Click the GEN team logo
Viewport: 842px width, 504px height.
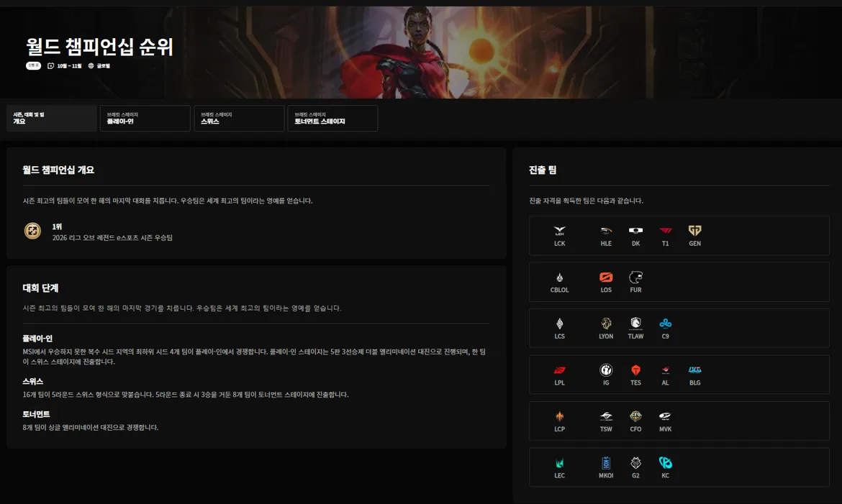[695, 231]
